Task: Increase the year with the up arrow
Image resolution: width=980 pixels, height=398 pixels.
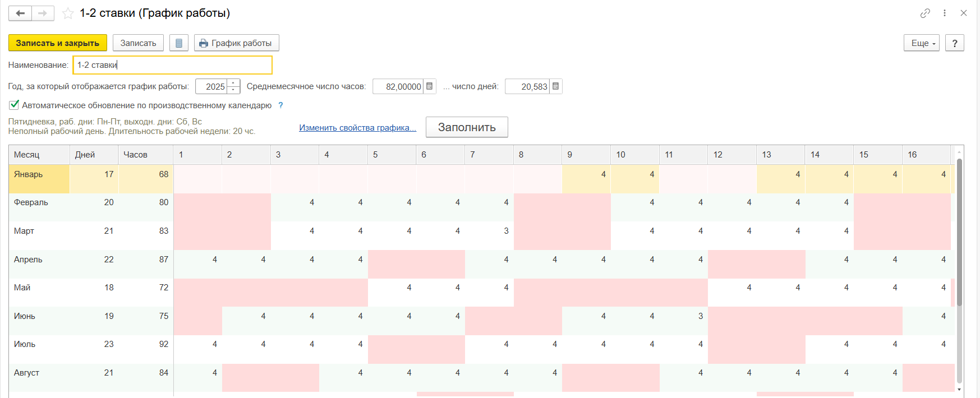Action: point(233,83)
